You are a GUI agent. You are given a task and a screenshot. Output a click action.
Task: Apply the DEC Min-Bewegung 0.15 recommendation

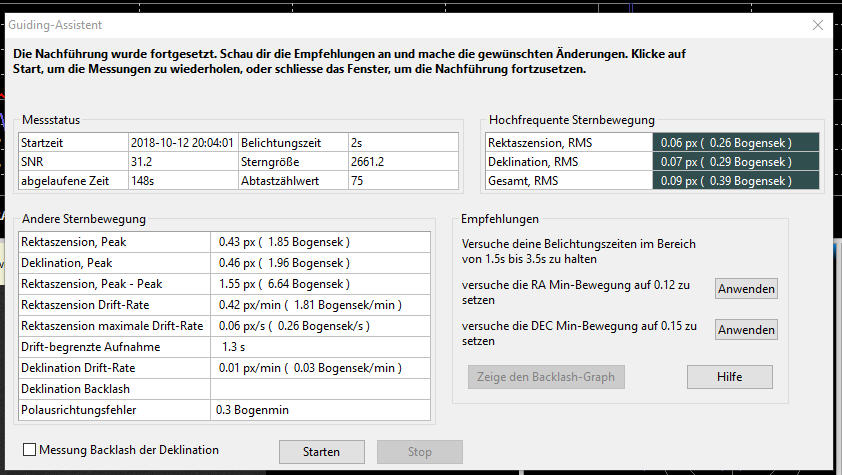tap(746, 330)
